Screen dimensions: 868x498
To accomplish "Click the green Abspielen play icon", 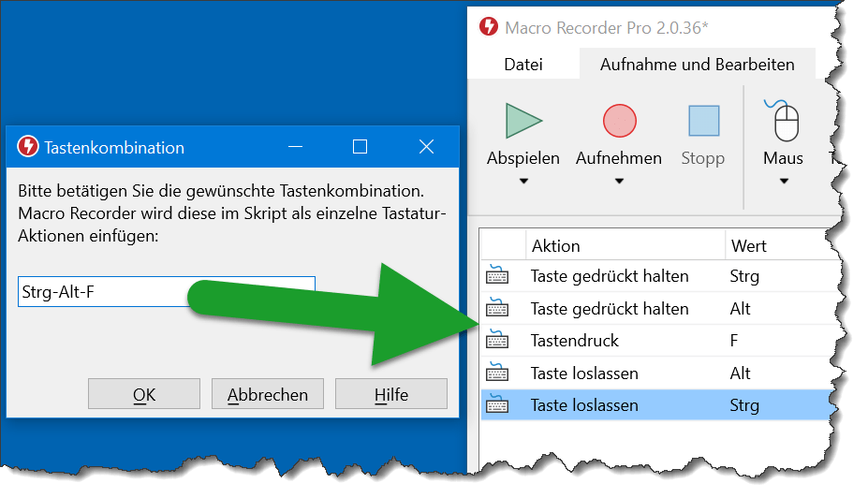I will tap(523, 121).
